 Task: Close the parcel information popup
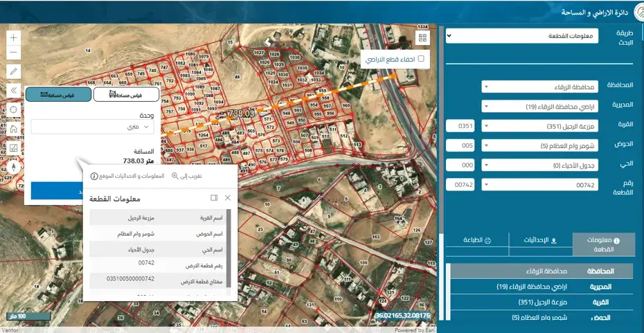(x=228, y=198)
